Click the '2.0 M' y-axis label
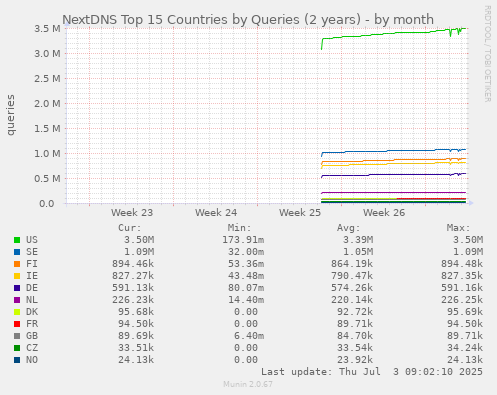This screenshot has width=497, height=395. [47, 104]
